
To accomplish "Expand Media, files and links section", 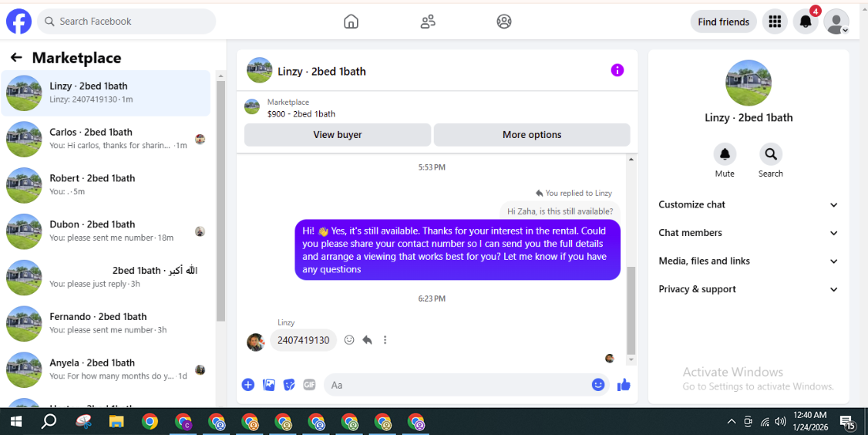I will (x=748, y=261).
